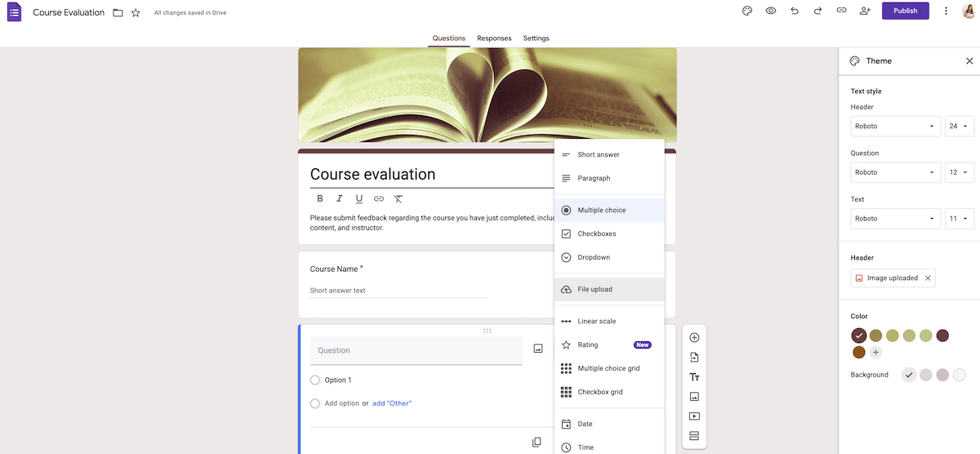Choose Dropdown question type
Viewport: 980px width, 454px height.
(609, 257)
